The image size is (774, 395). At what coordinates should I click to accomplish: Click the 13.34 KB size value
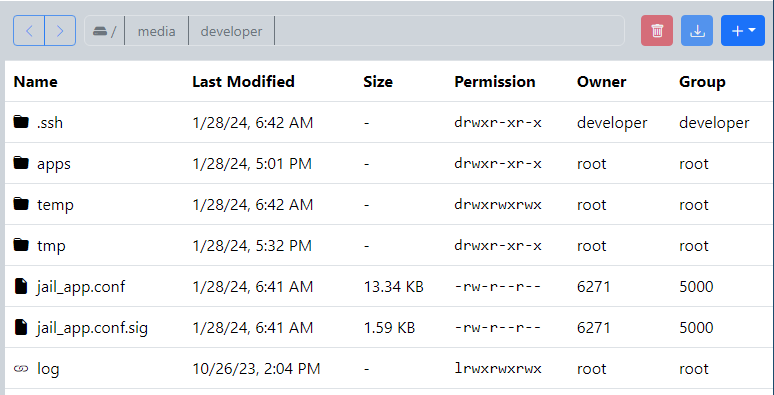393,286
